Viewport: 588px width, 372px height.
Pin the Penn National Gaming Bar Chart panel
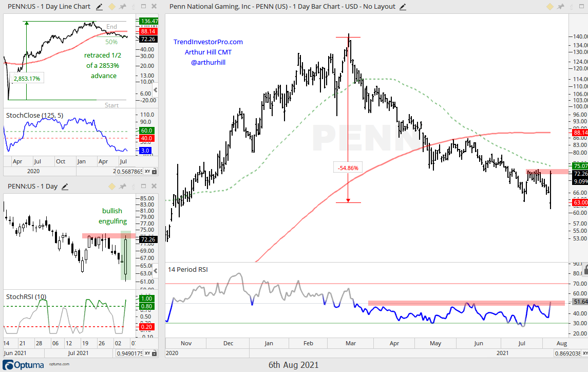pyautogui.click(x=561, y=7)
